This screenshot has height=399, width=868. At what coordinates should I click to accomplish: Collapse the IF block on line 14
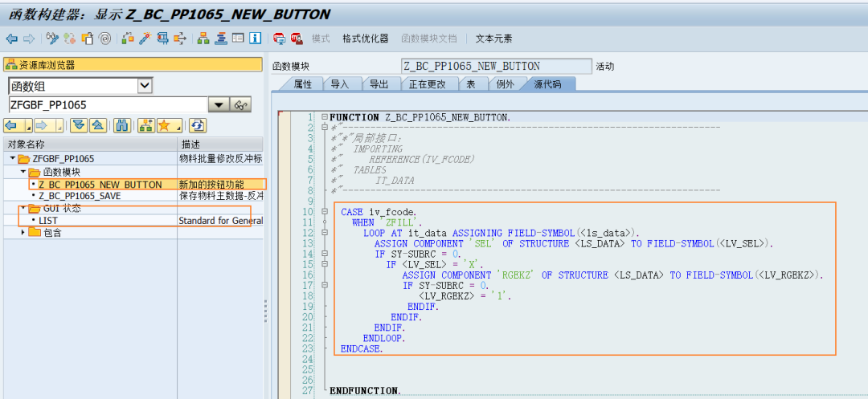click(x=324, y=254)
